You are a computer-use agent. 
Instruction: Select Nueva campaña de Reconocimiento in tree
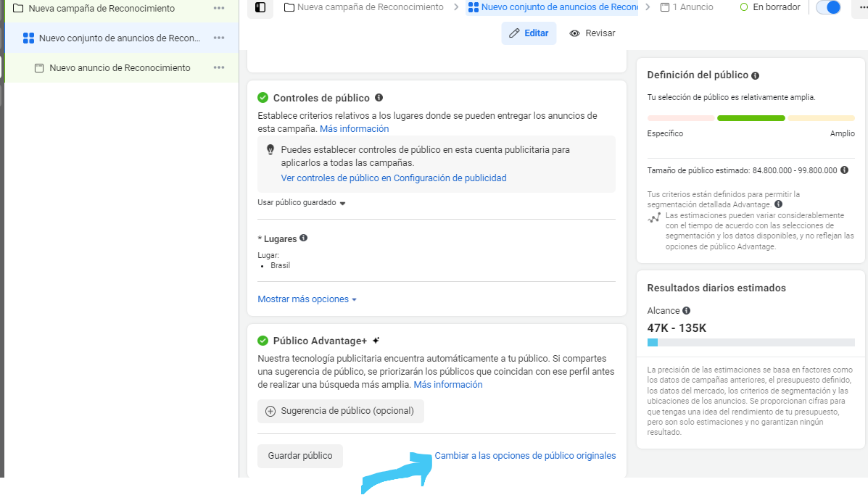click(x=102, y=8)
